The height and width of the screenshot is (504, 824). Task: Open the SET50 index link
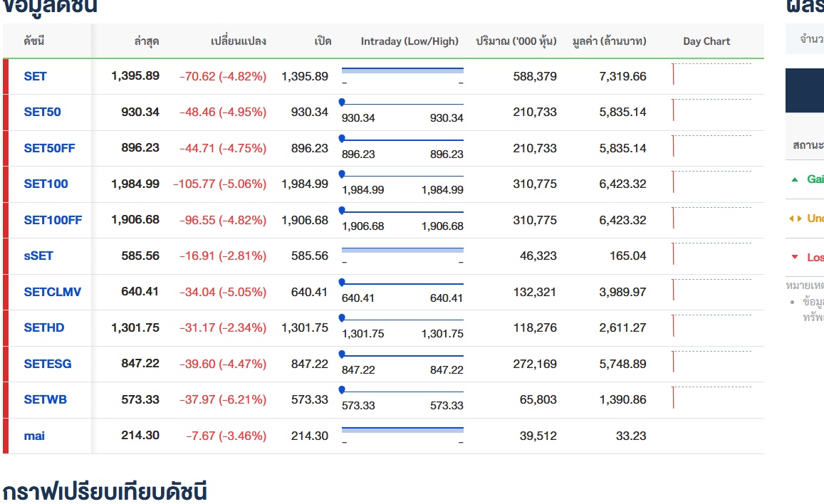(x=42, y=112)
